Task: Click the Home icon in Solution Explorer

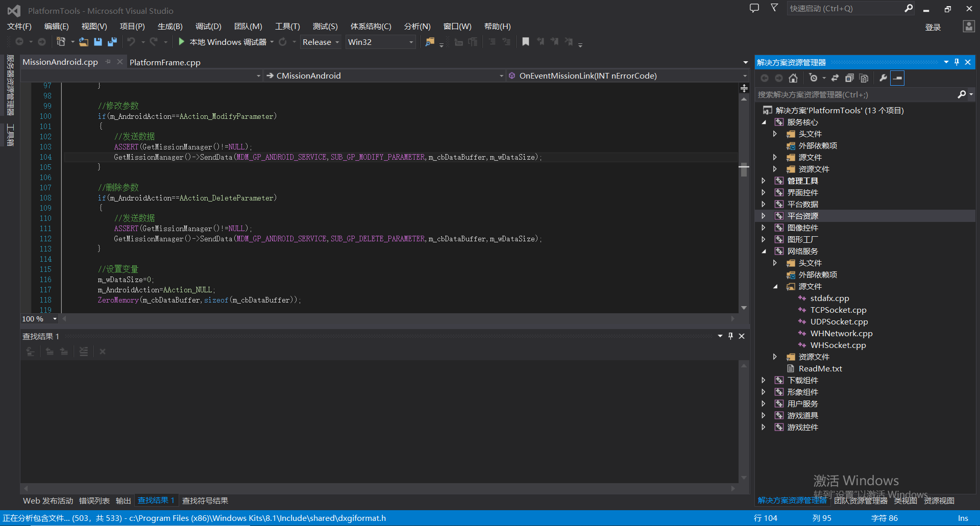Action: [x=793, y=78]
